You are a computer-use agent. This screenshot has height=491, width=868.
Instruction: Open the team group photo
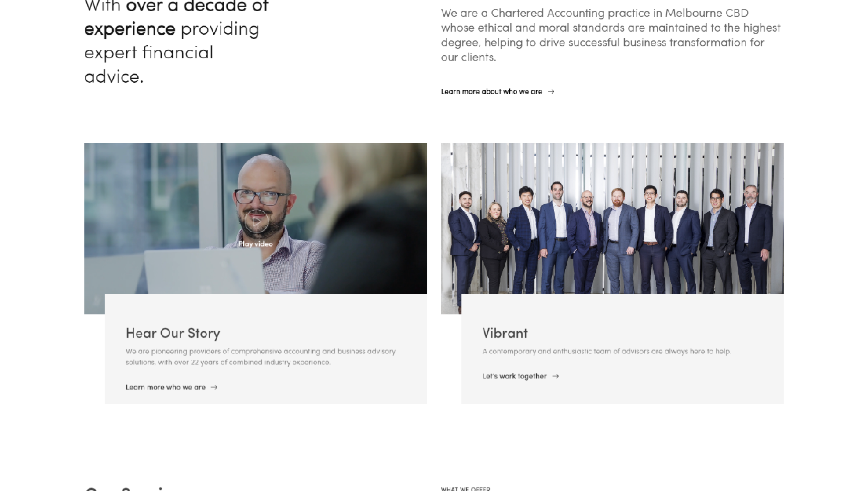point(612,218)
